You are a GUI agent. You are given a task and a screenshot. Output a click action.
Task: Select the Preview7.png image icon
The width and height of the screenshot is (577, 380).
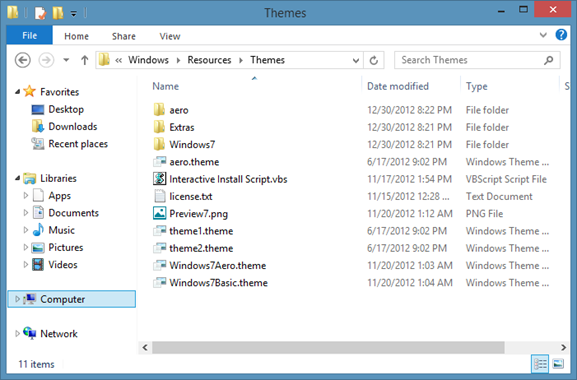[160, 213]
